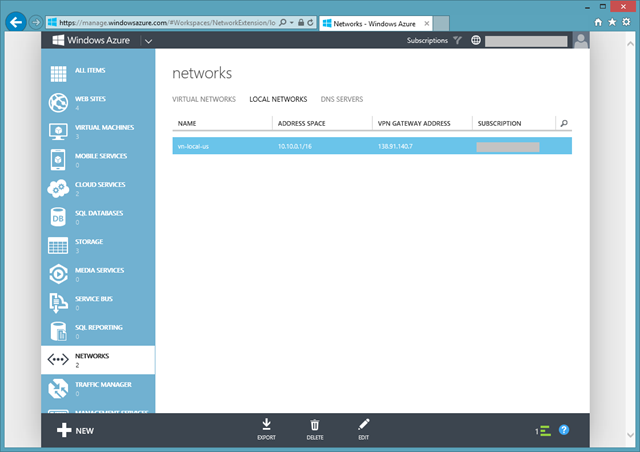Open the user account avatar icon
The height and width of the screenshot is (452, 640).
(580, 40)
